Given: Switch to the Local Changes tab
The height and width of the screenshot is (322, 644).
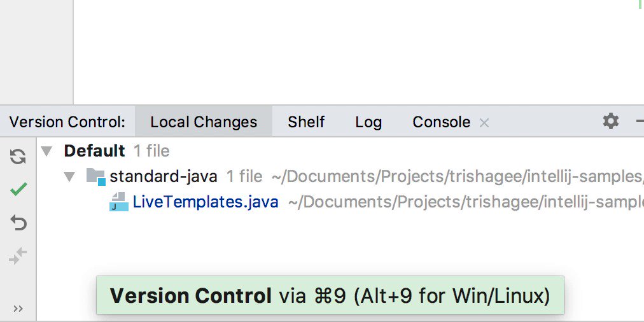Looking at the screenshot, I should click(x=204, y=122).
